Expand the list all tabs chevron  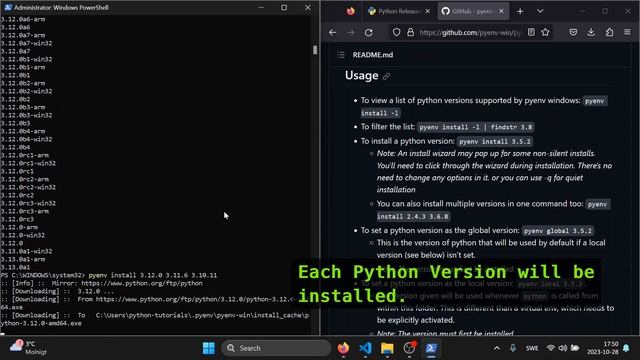540,11
